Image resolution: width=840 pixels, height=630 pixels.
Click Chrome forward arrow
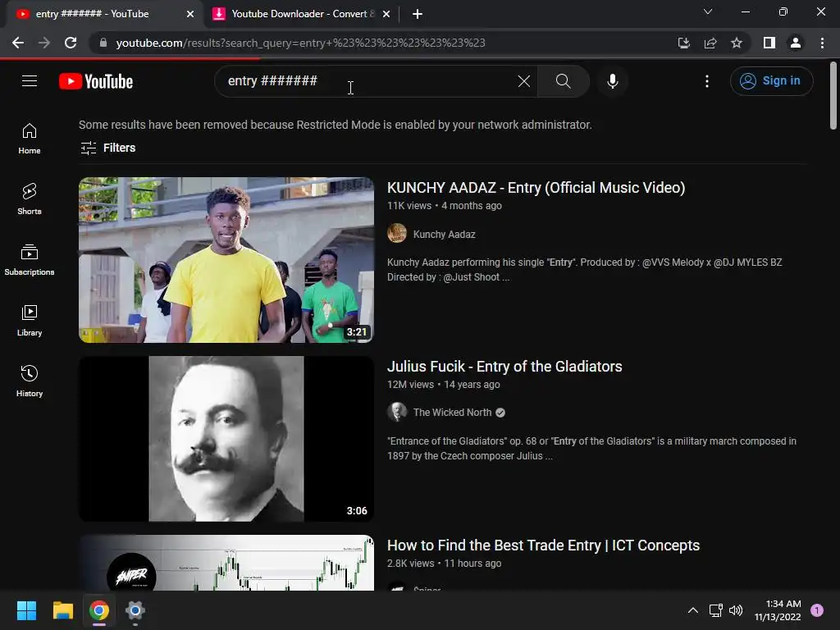coord(44,43)
